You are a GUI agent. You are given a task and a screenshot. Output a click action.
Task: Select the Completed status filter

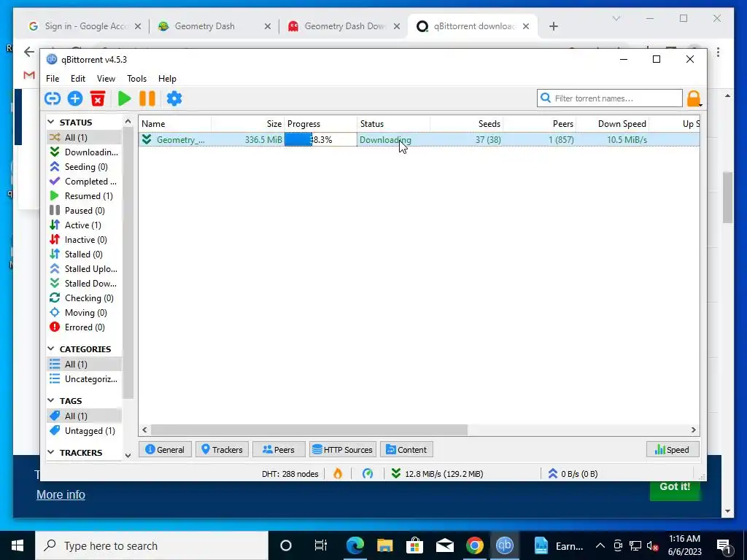coord(84,182)
